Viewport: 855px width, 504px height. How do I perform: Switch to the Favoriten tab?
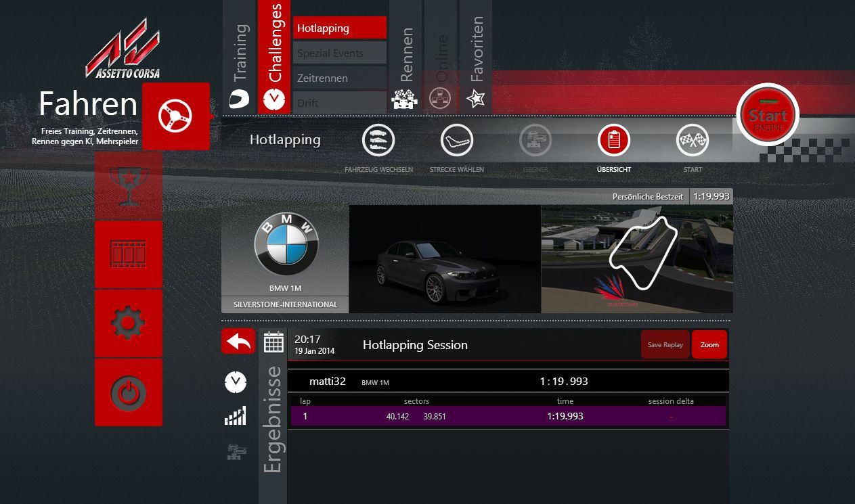pos(476,58)
